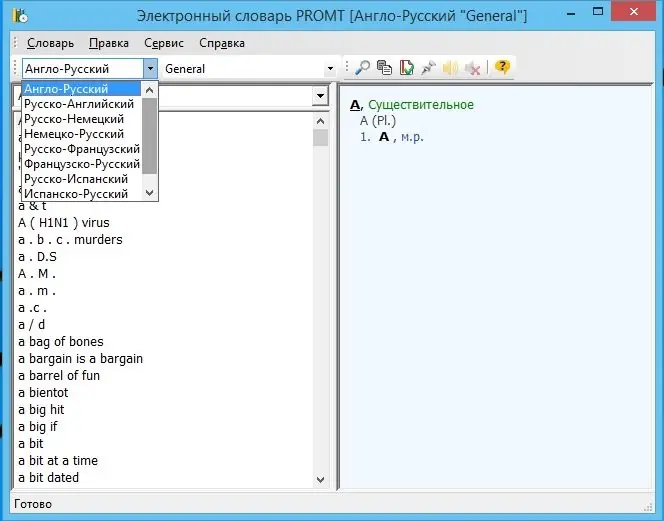Select Русско-Французский in the dropdown list
Viewport: 664px width, 521px height.
tap(82, 149)
